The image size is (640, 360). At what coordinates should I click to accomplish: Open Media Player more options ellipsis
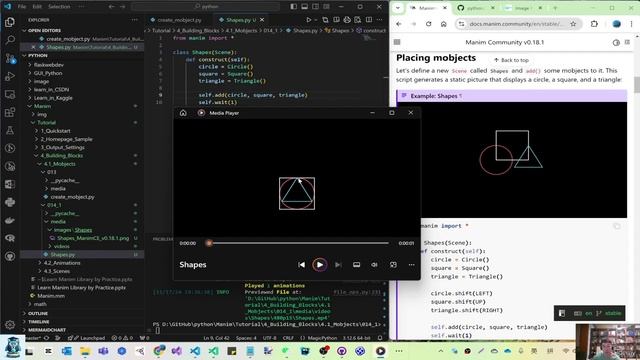411,264
